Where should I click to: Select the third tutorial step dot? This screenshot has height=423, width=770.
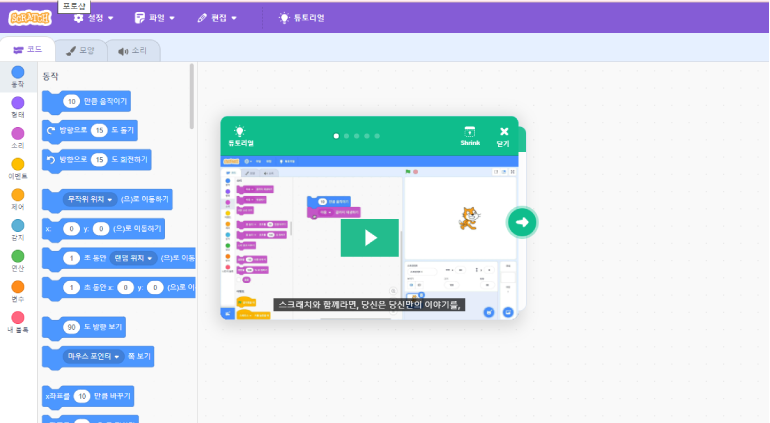357,136
